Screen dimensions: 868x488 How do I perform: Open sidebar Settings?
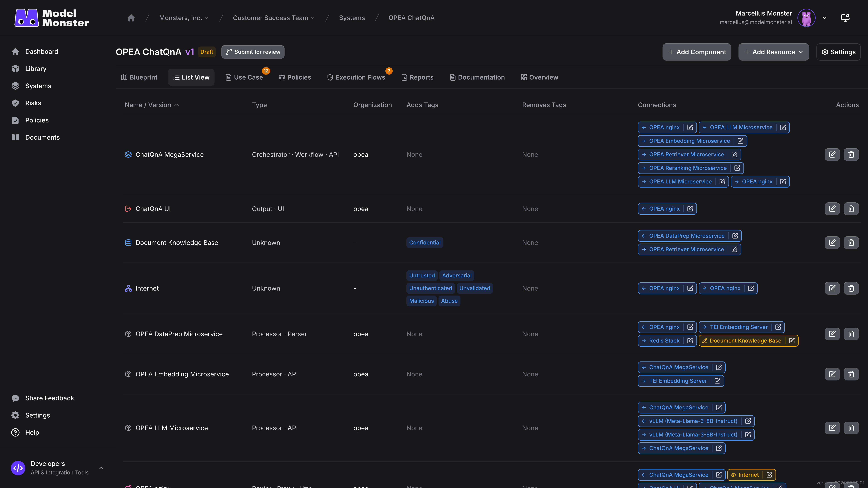(x=37, y=415)
